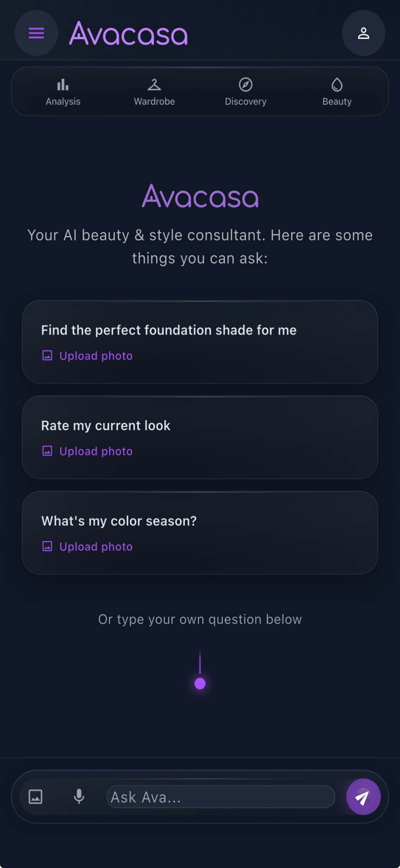Choose the 'What's my color season?' suggestion

200,533
